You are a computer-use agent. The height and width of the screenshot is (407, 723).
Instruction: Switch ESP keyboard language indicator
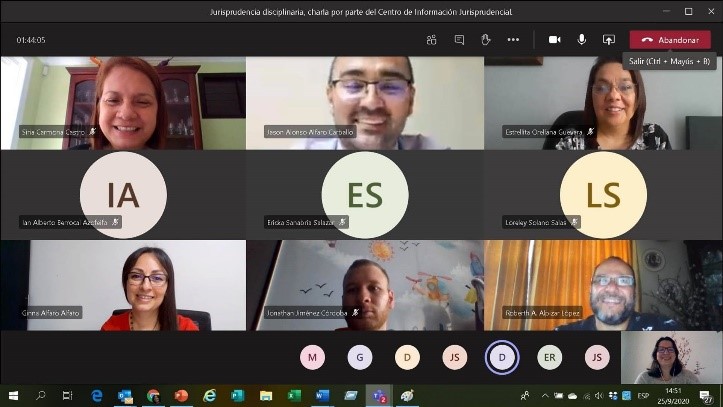(x=643, y=395)
